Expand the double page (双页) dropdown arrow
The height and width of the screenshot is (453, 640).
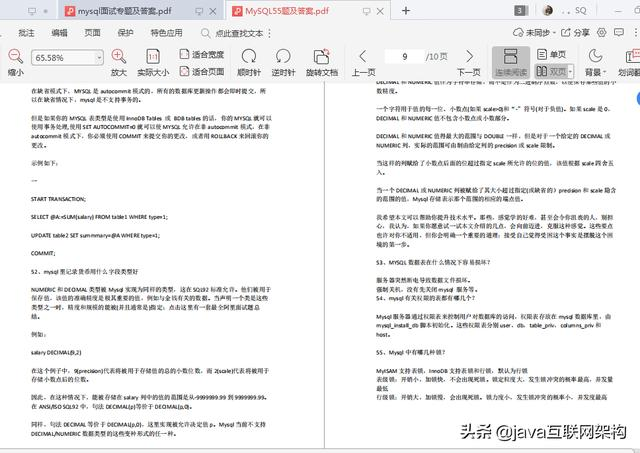pyautogui.click(x=571, y=71)
